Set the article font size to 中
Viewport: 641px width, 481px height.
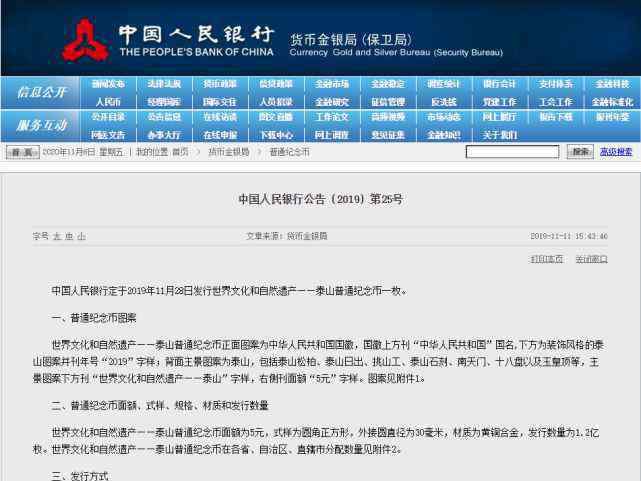click(x=69, y=236)
